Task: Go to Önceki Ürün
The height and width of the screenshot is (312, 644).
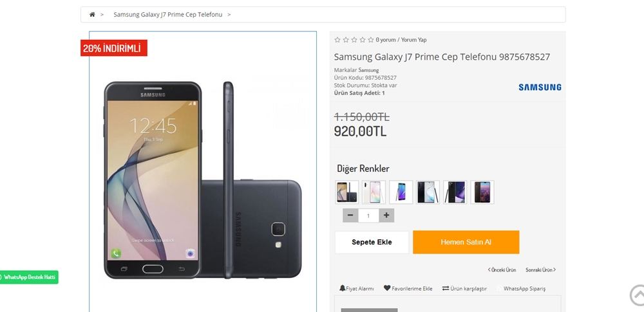Action: tap(502, 270)
